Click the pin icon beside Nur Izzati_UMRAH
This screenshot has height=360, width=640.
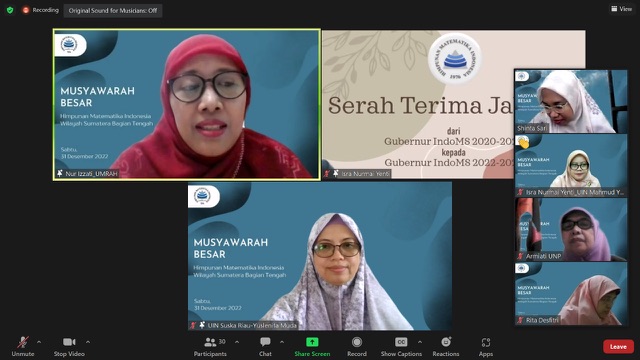click(x=60, y=173)
